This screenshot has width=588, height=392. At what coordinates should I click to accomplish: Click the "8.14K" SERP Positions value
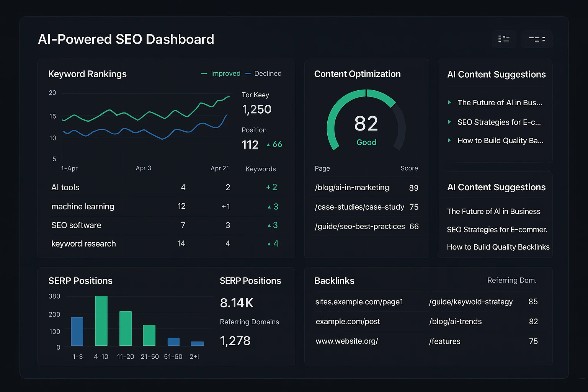[x=237, y=303]
